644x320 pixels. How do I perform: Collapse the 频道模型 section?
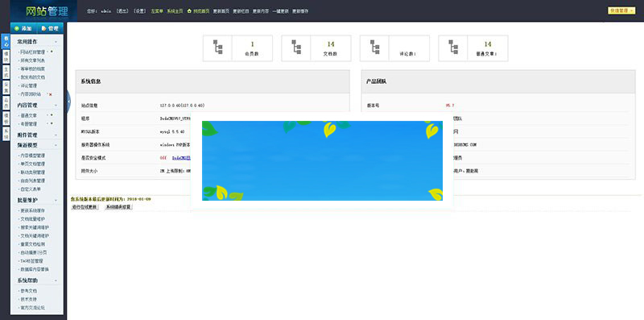(56, 145)
